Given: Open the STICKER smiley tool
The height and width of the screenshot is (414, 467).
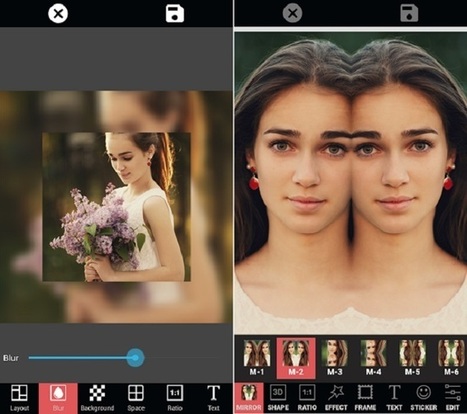Looking at the screenshot, I should point(423,398).
